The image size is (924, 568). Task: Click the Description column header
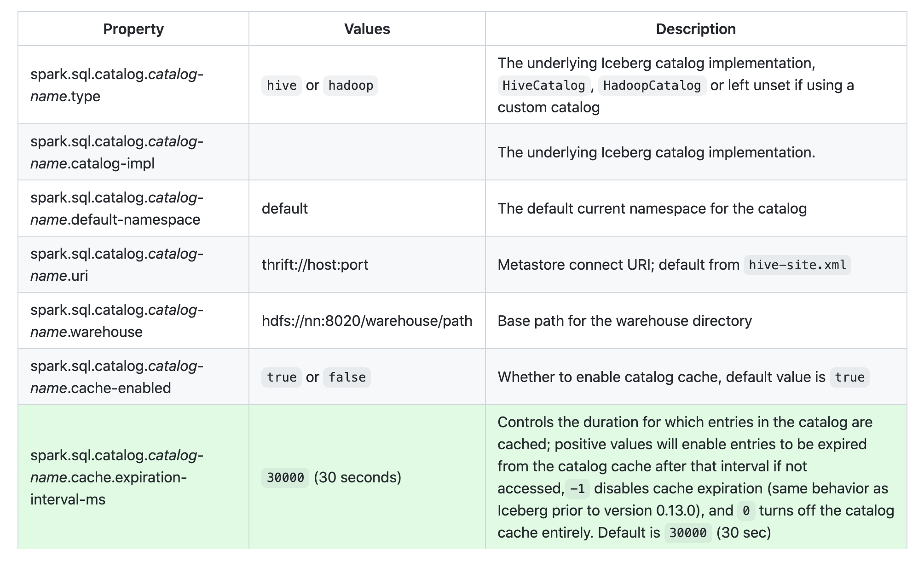coord(695,29)
